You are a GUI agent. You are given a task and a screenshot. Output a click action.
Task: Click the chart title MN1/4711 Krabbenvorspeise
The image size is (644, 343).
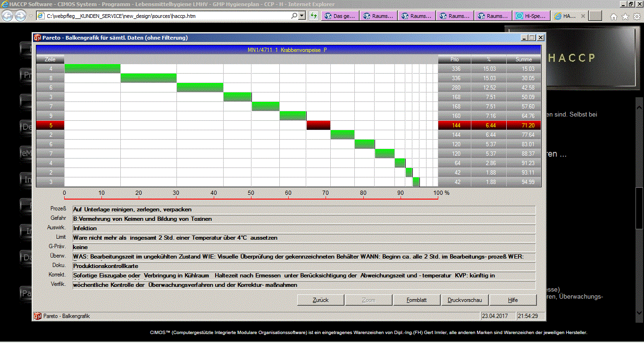[287, 50]
